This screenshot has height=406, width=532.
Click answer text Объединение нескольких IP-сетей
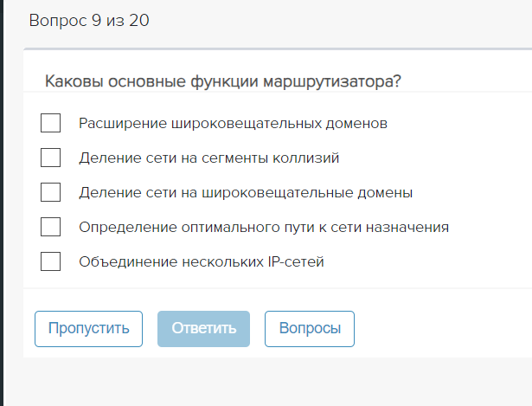201,261
